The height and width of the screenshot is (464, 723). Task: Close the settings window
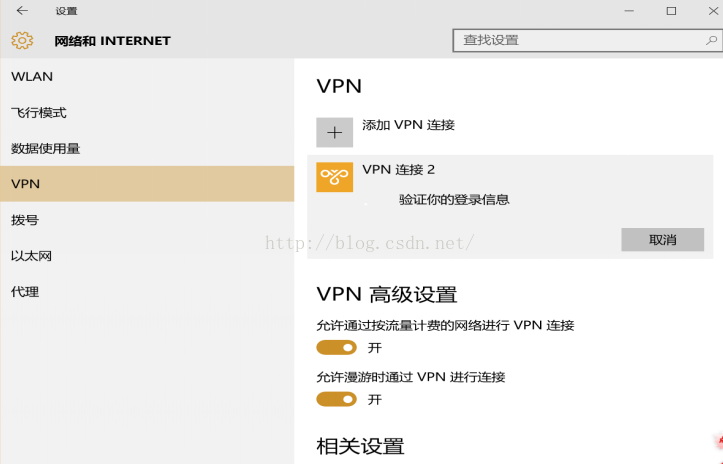click(x=713, y=11)
